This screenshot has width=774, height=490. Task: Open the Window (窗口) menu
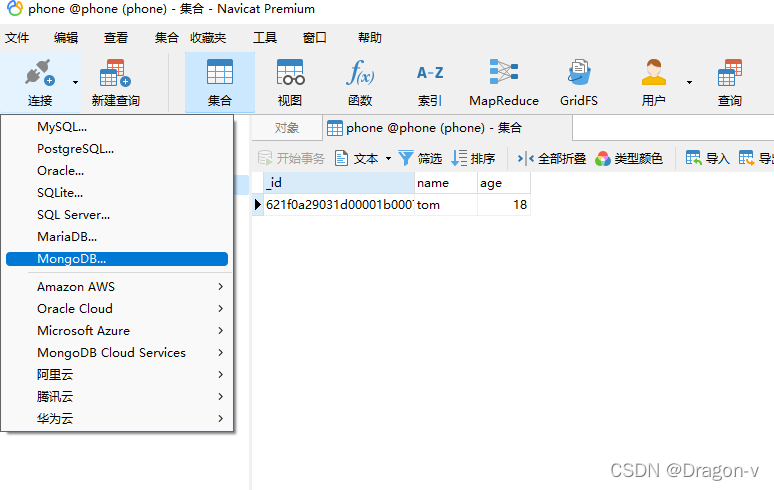pos(315,38)
